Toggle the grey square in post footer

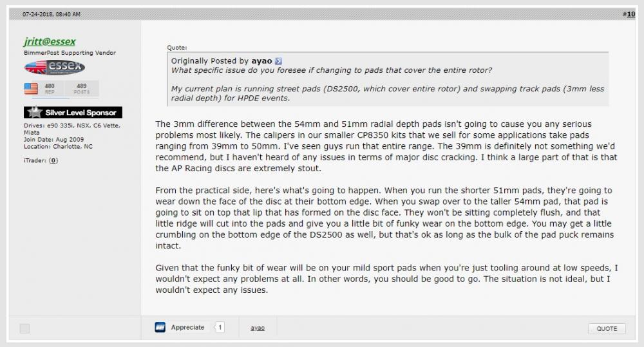coord(24,328)
